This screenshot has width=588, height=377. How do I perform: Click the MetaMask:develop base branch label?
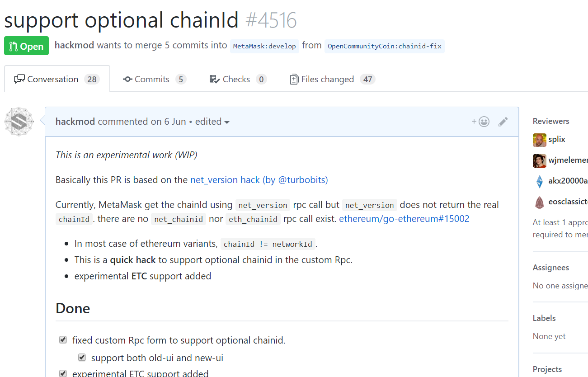264,46
